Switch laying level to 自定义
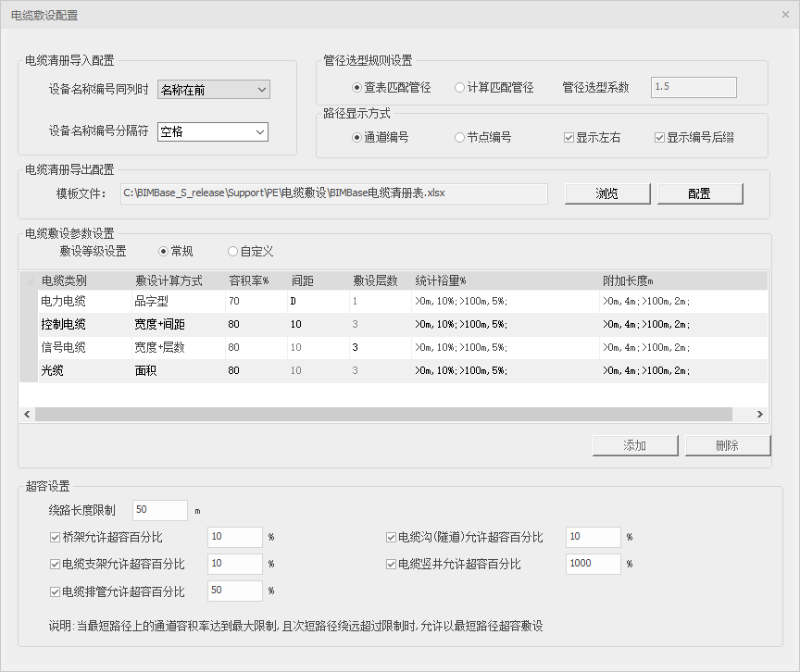The height and width of the screenshot is (672, 800). (x=233, y=251)
